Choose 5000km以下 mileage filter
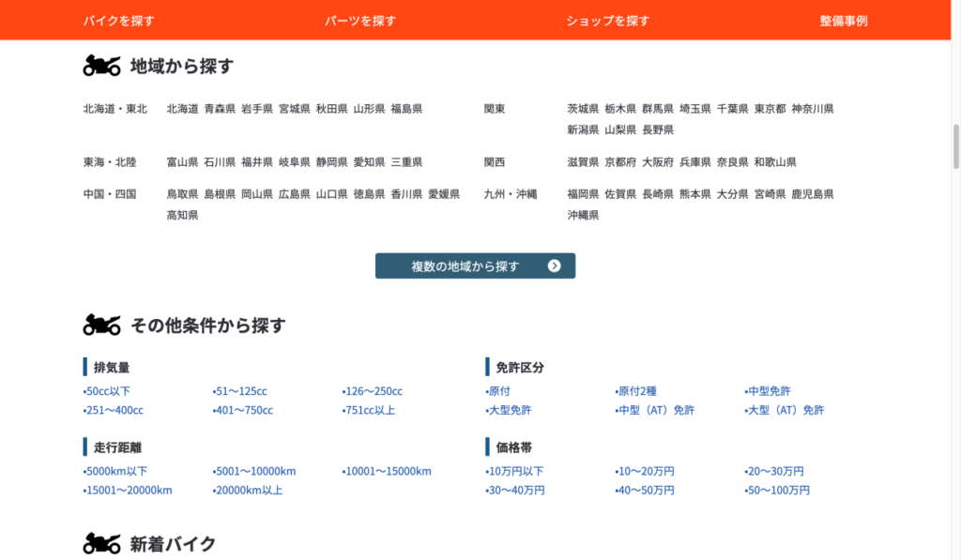961x560 pixels. point(115,471)
